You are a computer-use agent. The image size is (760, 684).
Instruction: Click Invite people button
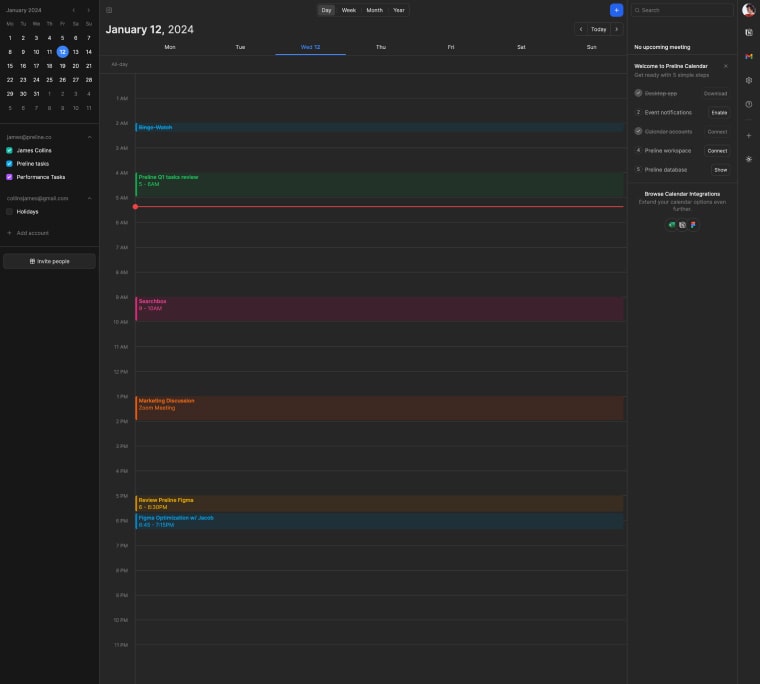[x=49, y=261]
